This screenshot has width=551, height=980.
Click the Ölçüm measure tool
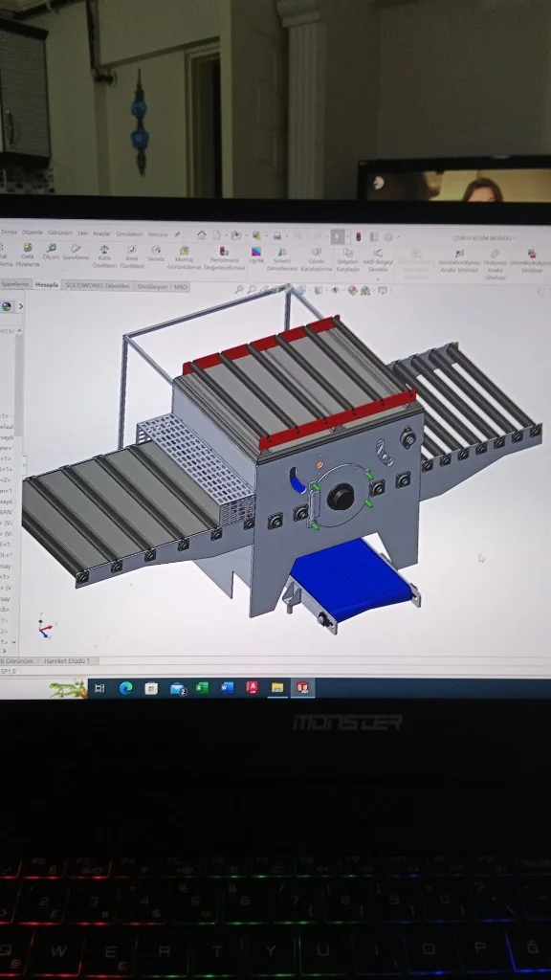tap(52, 253)
